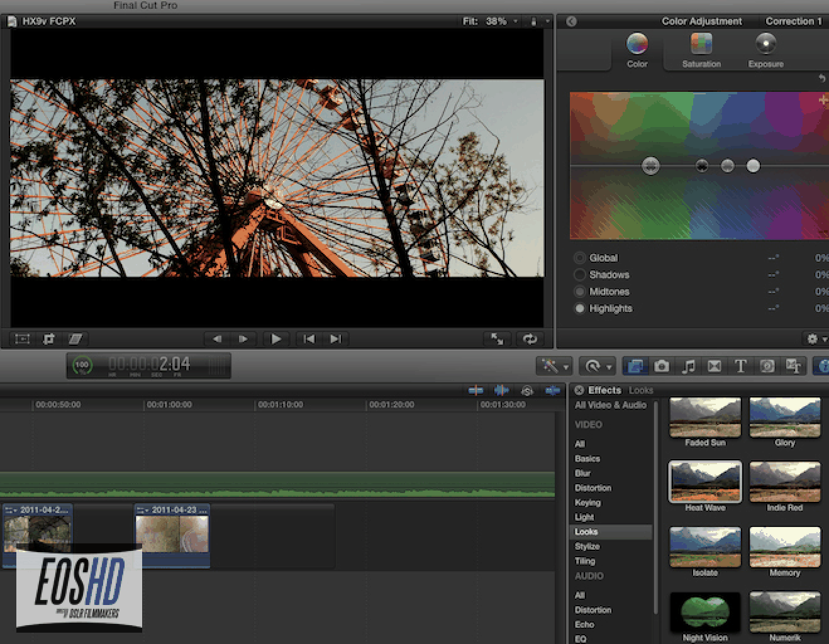Open the Transitions browser
Image resolution: width=829 pixels, height=644 pixels.
(715, 366)
